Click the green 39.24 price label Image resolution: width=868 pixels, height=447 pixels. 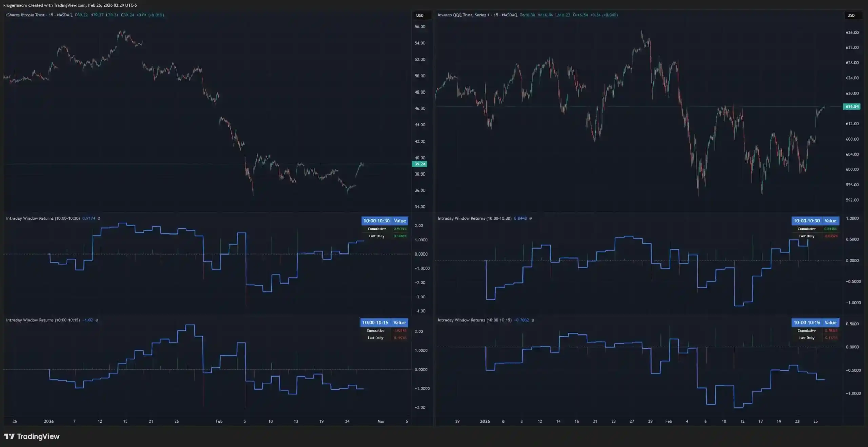420,164
